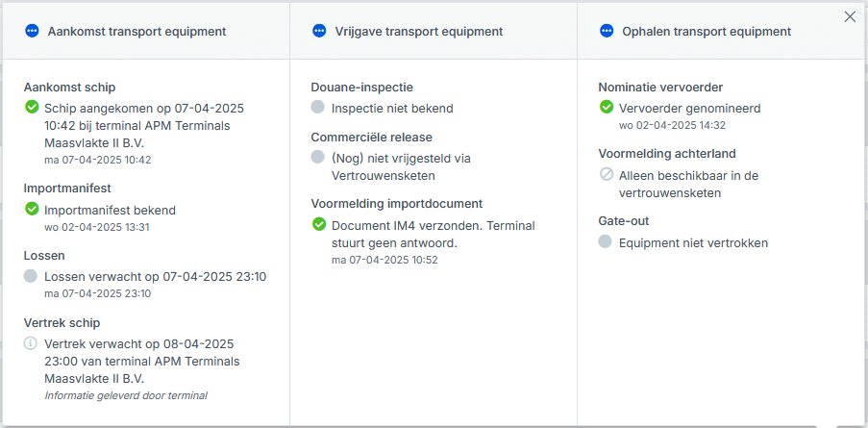Select the Vrijgave transport equipment header
The height and width of the screenshot is (428, 868).
click(417, 31)
